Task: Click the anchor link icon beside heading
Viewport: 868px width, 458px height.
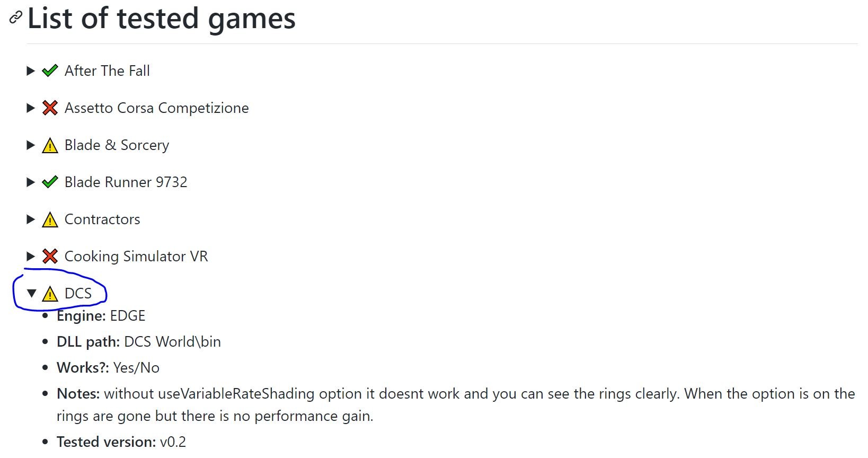Action: coord(16,18)
